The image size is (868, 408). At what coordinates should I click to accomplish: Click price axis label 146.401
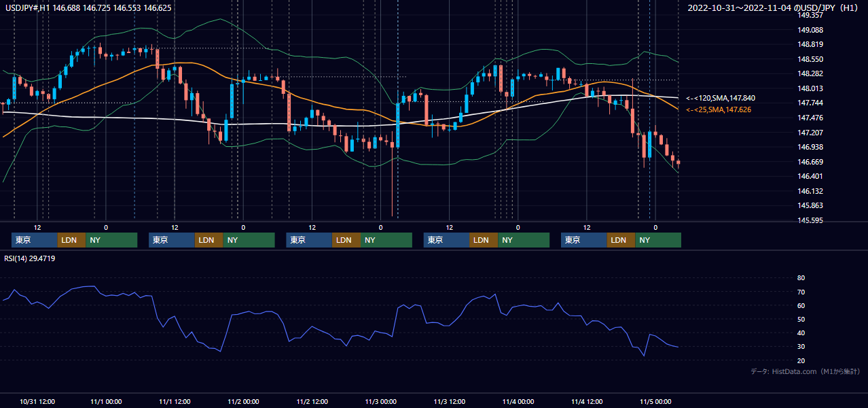point(810,176)
